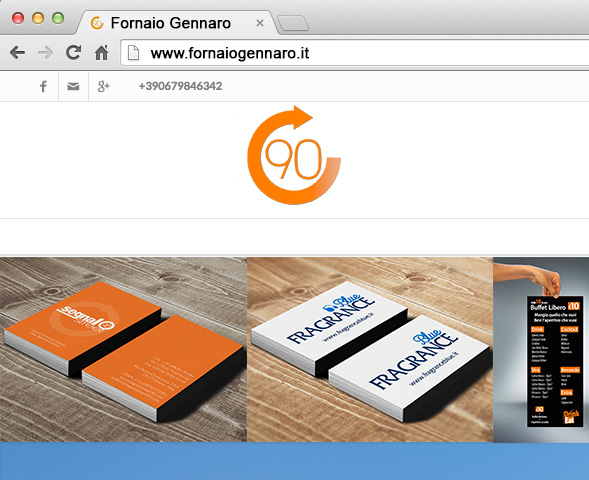
Task: Click the email envelope icon
Action: click(73, 86)
